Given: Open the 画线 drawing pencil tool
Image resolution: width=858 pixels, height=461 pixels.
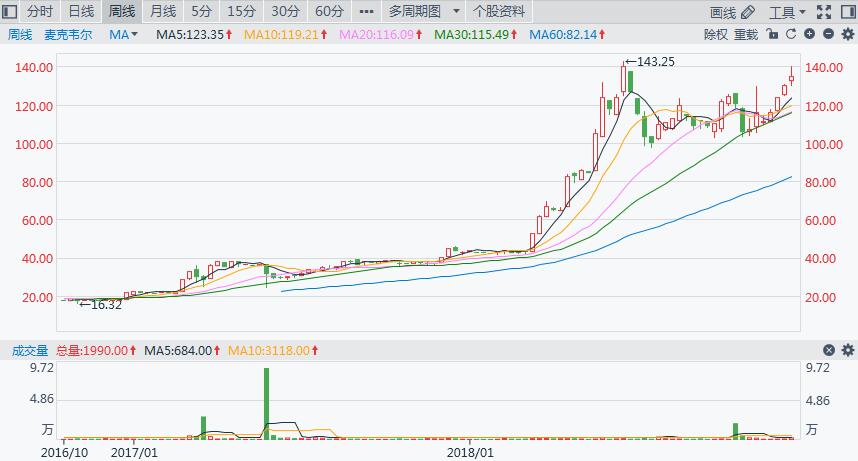Looking at the screenshot, I should click(732, 12).
